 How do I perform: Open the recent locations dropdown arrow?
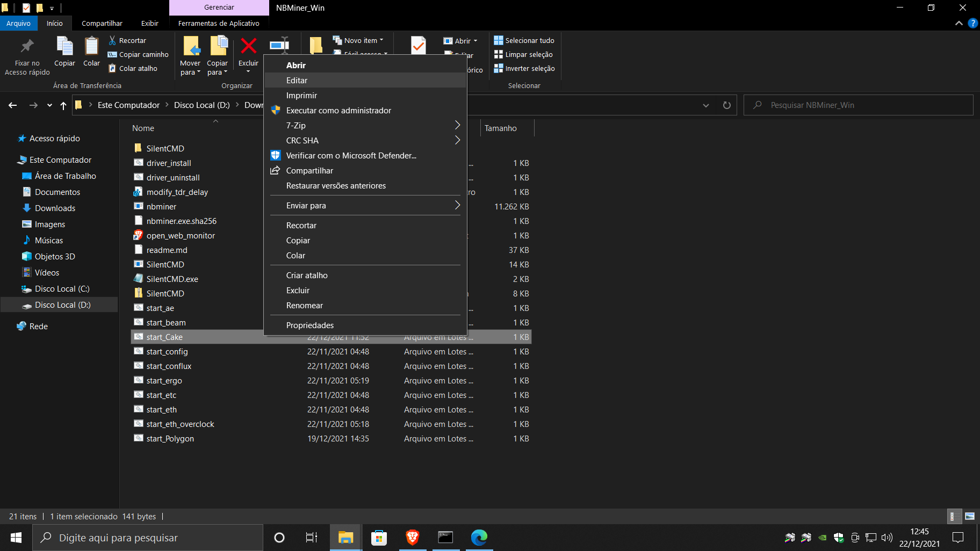(49, 105)
